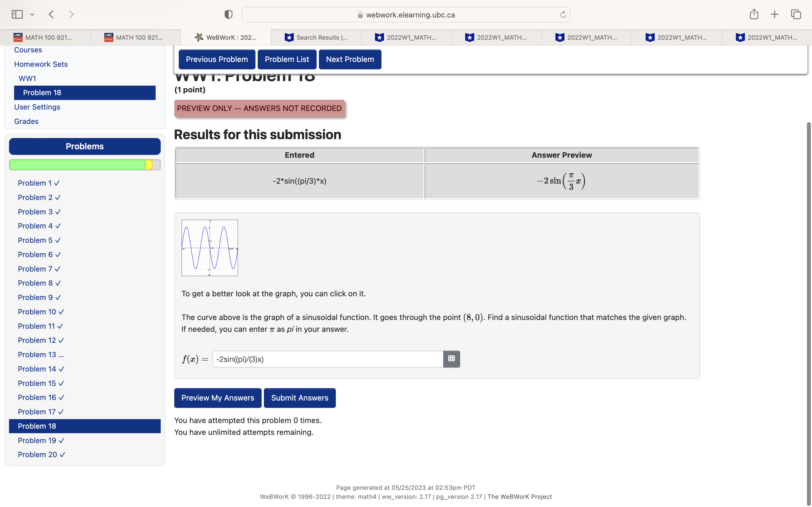Open the Grades page
This screenshot has height=507, width=812.
pos(26,121)
